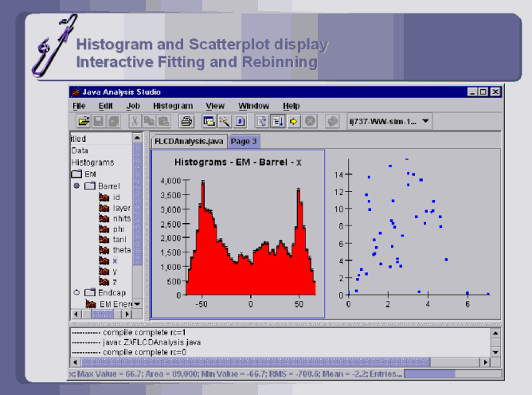Viewport: 532px width, 395px height.
Task: Click the Print toolbar icon
Action: coord(186,121)
